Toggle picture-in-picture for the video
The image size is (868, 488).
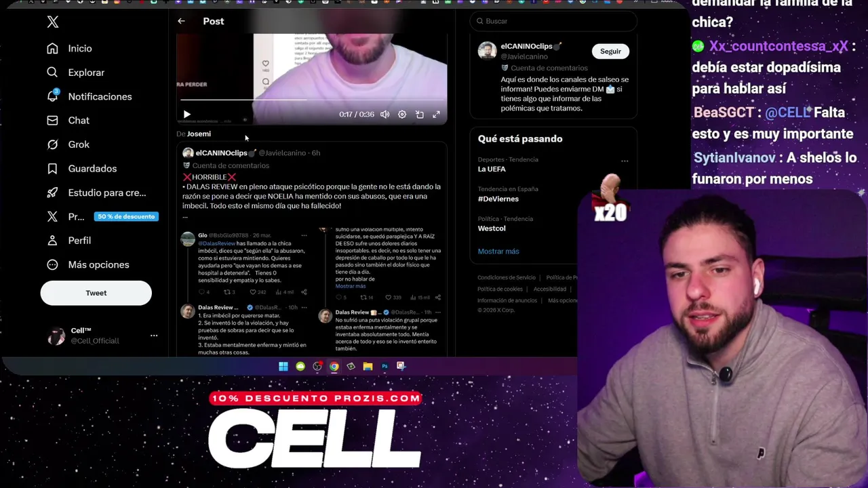(420, 115)
